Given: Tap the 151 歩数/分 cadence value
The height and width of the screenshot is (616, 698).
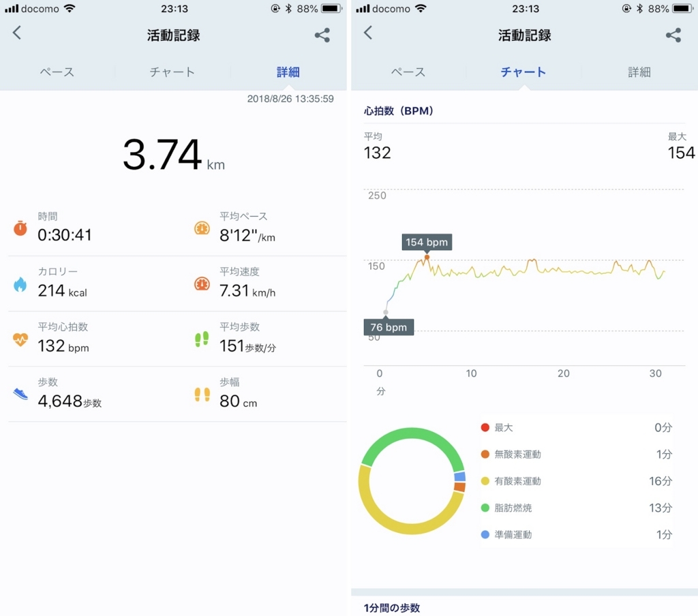Looking at the screenshot, I should pos(247,346).
